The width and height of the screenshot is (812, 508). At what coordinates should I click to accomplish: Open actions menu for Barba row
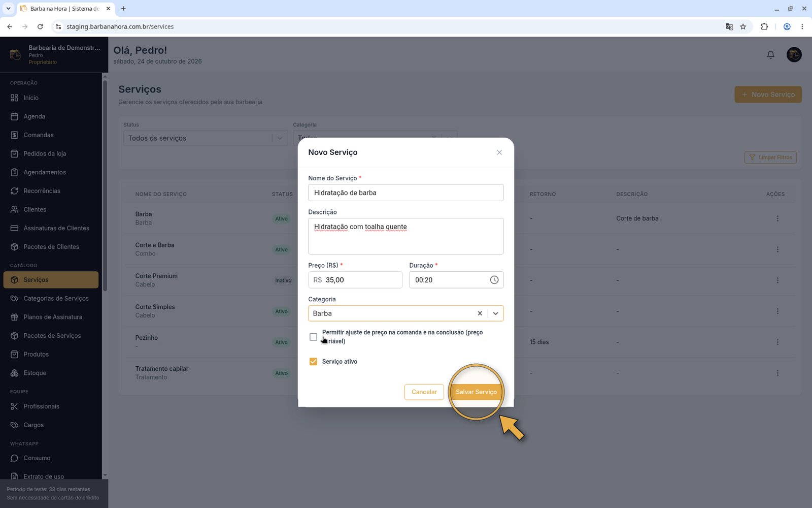tap(777, 218)
